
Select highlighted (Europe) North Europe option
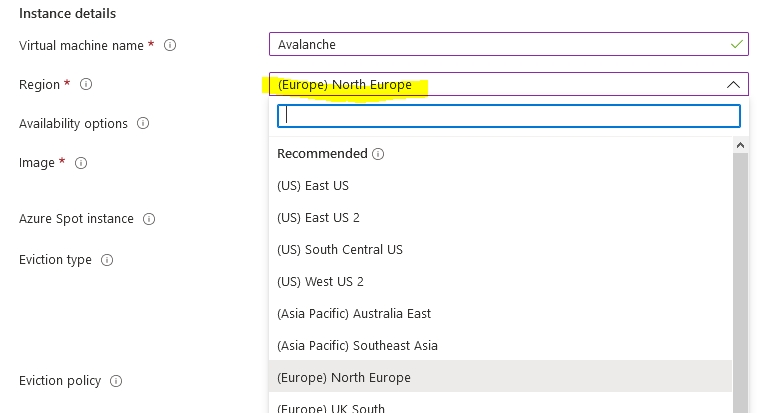click(x=344, y=377)
